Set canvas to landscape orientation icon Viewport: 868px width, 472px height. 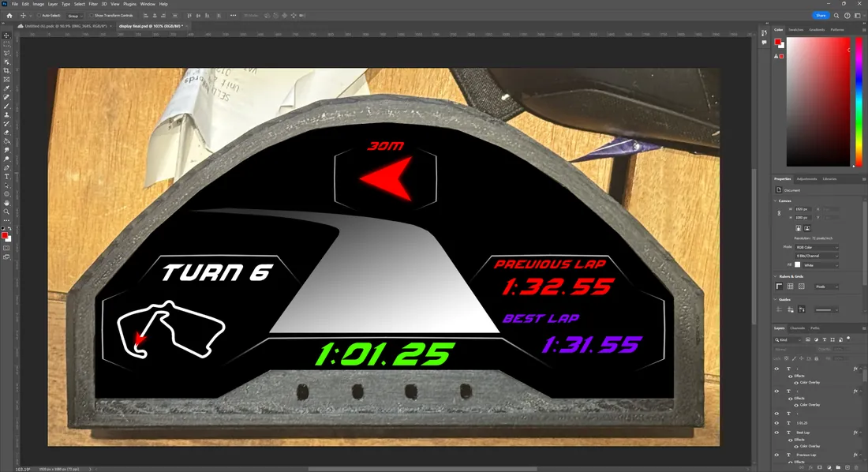(807, 228)
